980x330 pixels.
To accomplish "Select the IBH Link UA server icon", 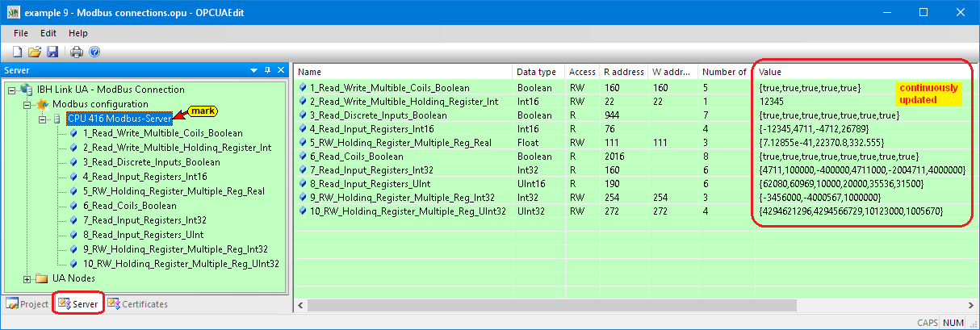I will click(x=26, y=89).
